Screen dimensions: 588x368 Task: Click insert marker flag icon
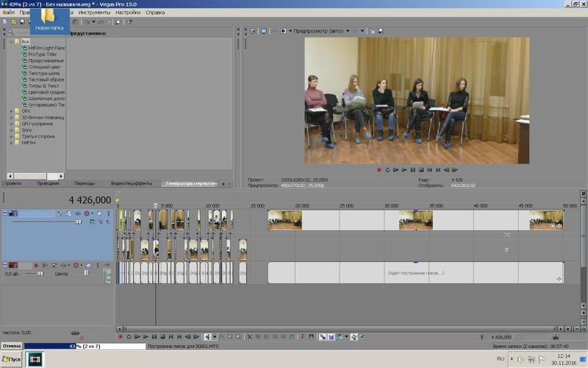point(303,337)
